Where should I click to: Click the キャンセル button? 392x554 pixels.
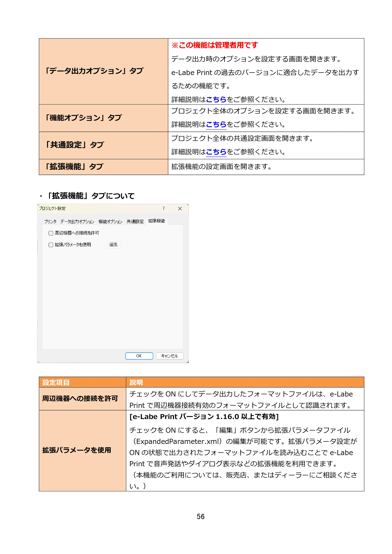coord(170,356)
